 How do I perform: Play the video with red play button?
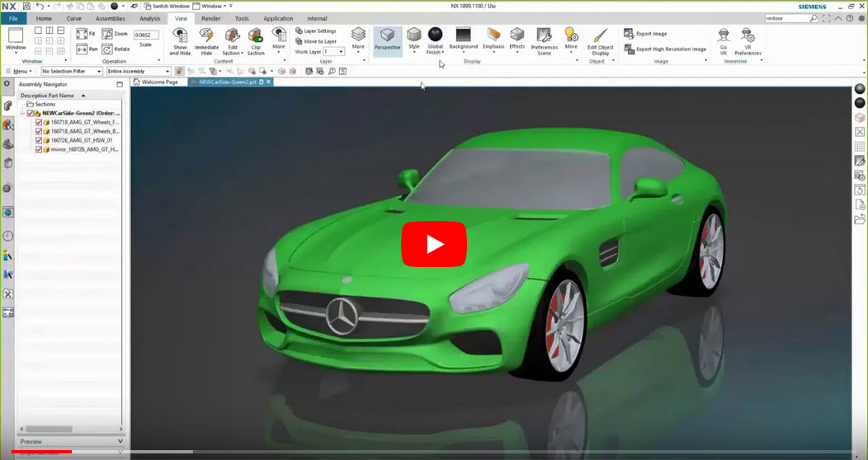point(434,244)
